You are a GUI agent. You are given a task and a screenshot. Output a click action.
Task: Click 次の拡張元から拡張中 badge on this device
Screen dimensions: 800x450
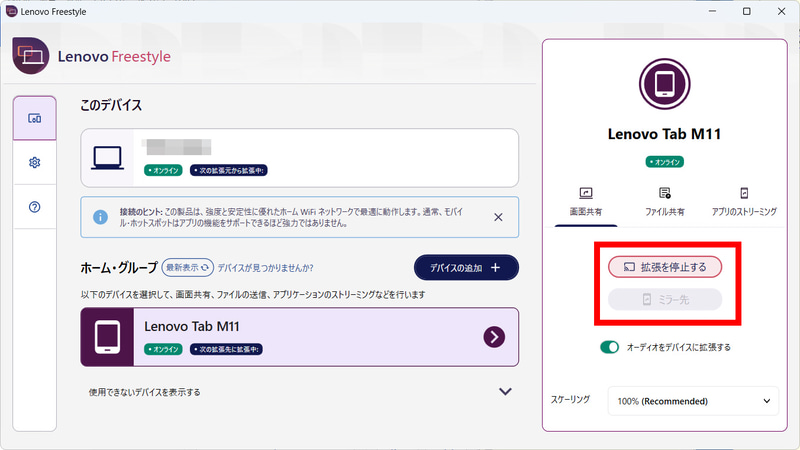pyautogui.click(x=229, y=170)
